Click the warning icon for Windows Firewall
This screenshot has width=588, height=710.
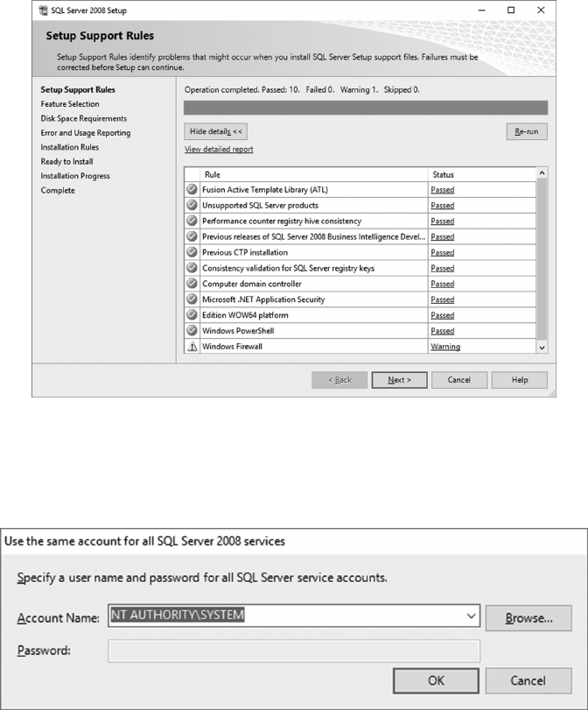pyautogui.click(x=192, y=347)
